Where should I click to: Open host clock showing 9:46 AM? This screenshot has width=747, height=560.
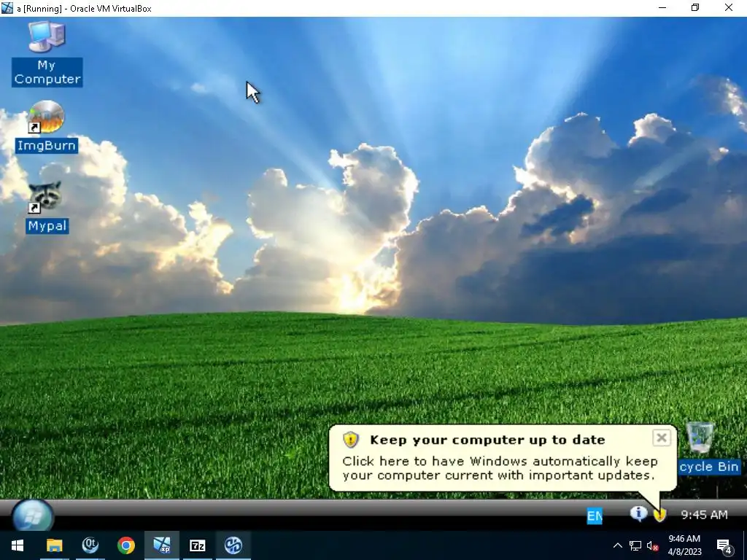(684, 545)
